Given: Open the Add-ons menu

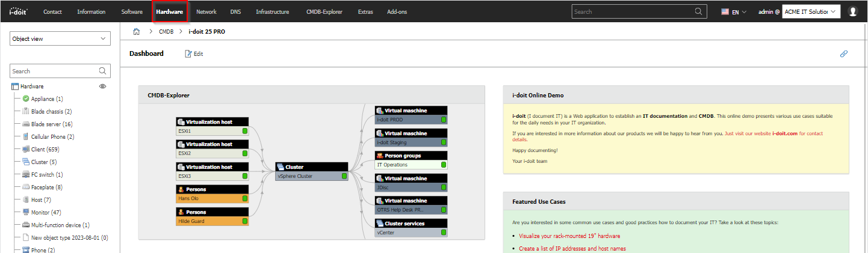Looking at the screenshot, I should (x=397, y=11).
